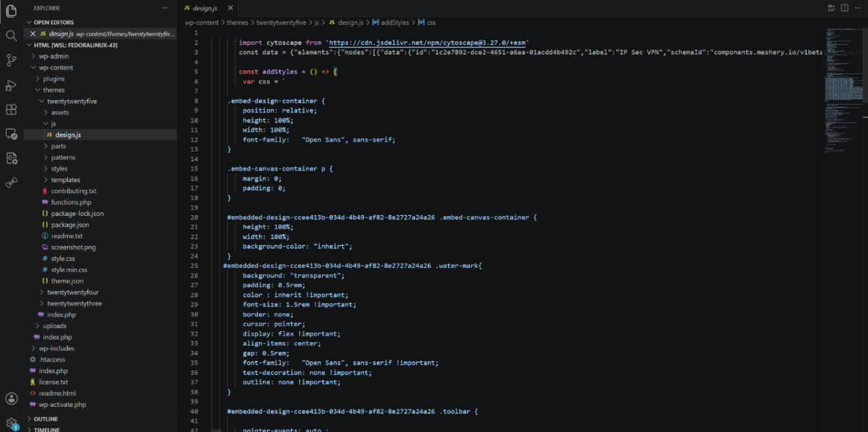868x432 pixels.
Task: Open the editor's more actions ellipsis
Action: coord(857,8)
